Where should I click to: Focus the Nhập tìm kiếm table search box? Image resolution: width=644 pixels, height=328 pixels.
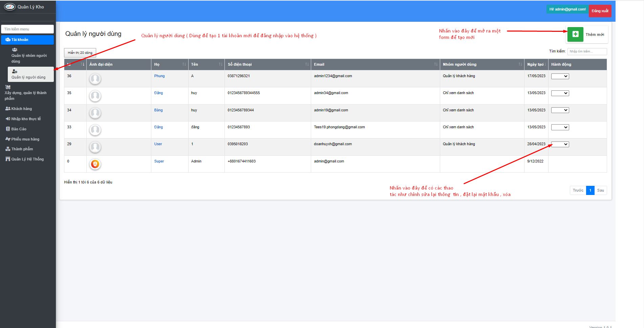[587, 51]
